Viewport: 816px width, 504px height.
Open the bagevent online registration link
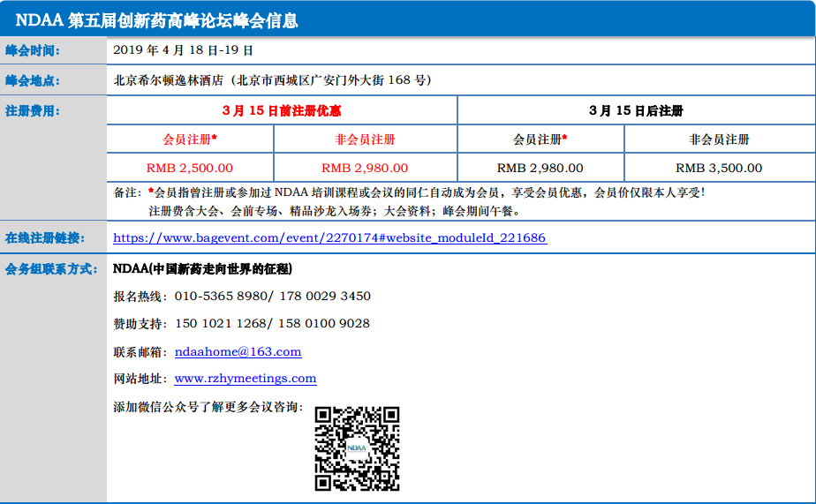tap(330, 237)
